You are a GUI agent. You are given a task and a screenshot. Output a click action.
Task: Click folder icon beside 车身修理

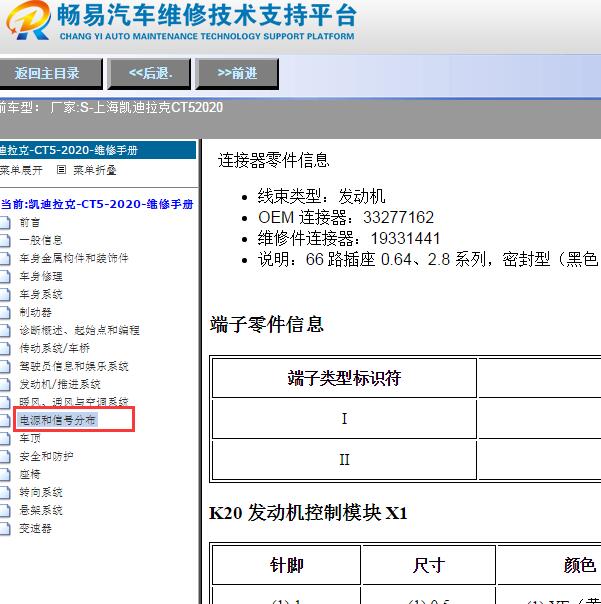coord(5,277)
